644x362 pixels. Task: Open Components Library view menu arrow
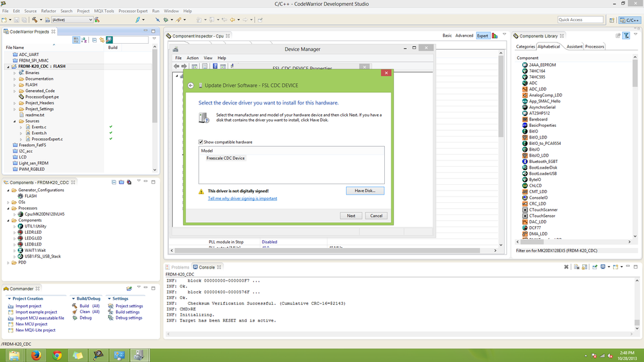pos(636,35)
